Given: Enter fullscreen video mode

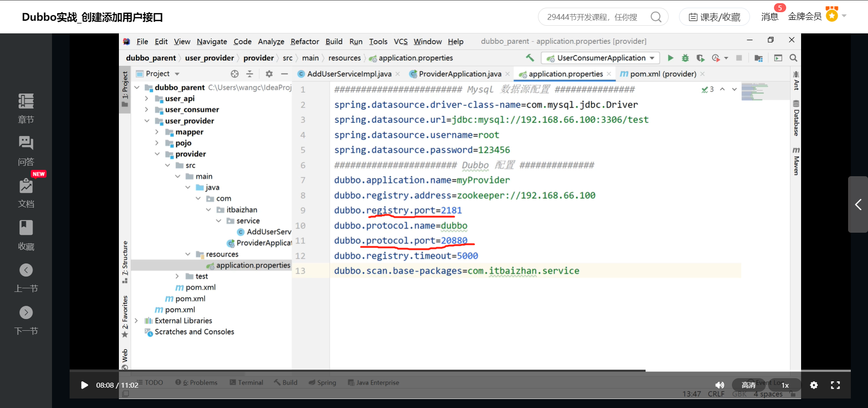Looking at the screenshot, I should pos(835,385).
